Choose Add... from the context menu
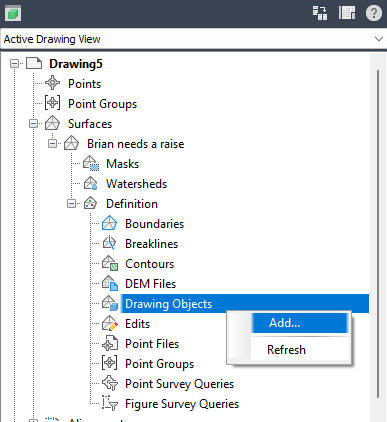 [x=299, y=323]
